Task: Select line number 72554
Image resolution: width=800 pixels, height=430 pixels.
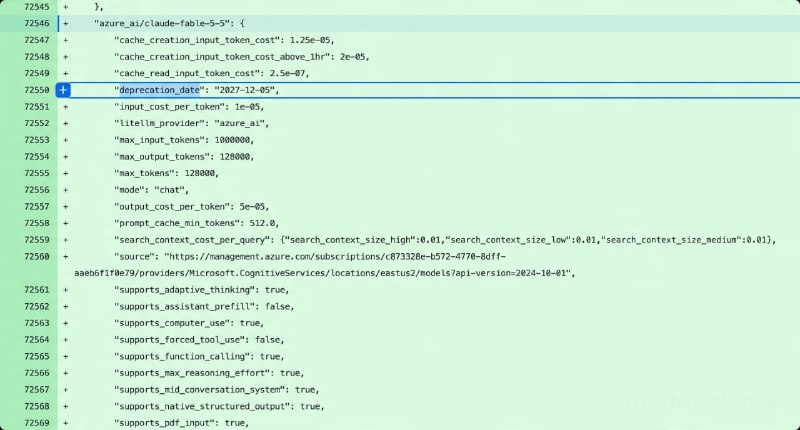Action: pyautogui.click(x=37, y=157)
